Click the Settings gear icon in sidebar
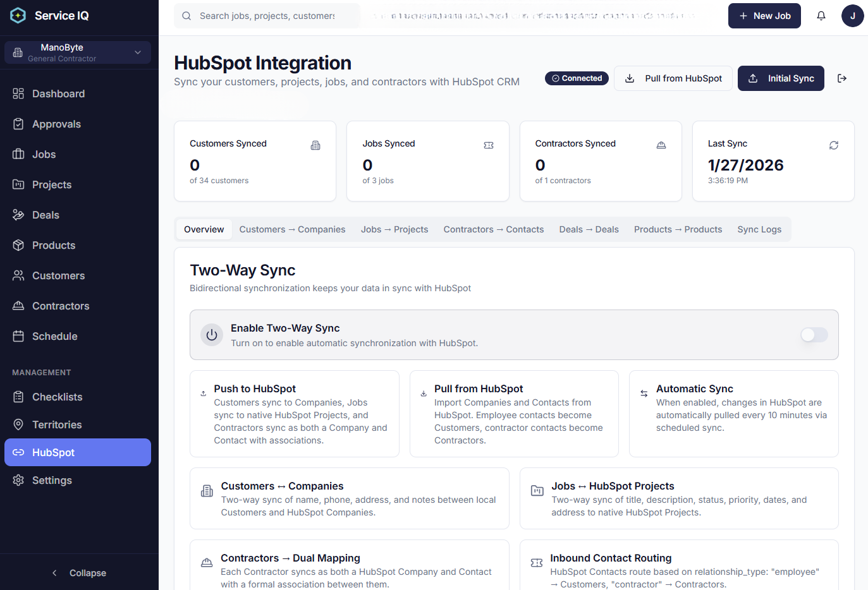The image size is (868, 590). coord(18,480)
